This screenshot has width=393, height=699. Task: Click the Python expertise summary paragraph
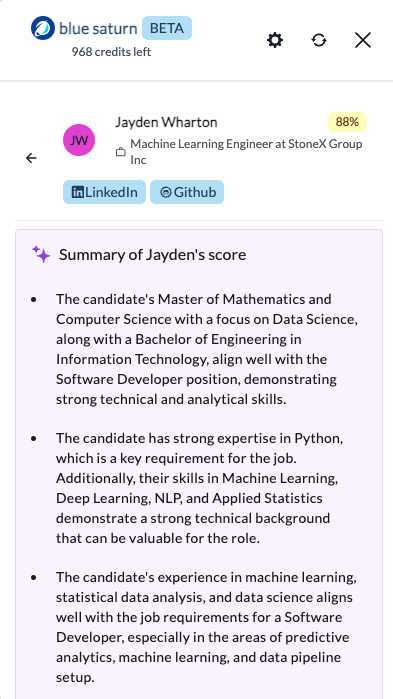199,488
